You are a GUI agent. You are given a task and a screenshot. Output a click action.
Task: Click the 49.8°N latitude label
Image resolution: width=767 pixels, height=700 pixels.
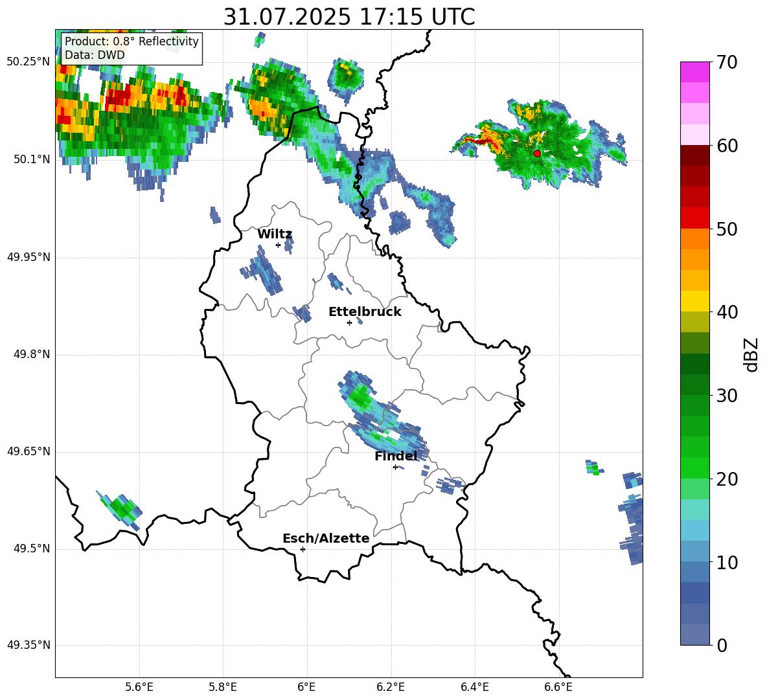32,354
